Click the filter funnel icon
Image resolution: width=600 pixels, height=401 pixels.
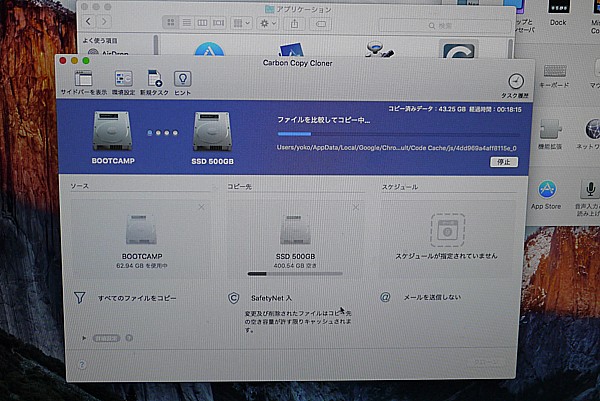pos(79,298)
